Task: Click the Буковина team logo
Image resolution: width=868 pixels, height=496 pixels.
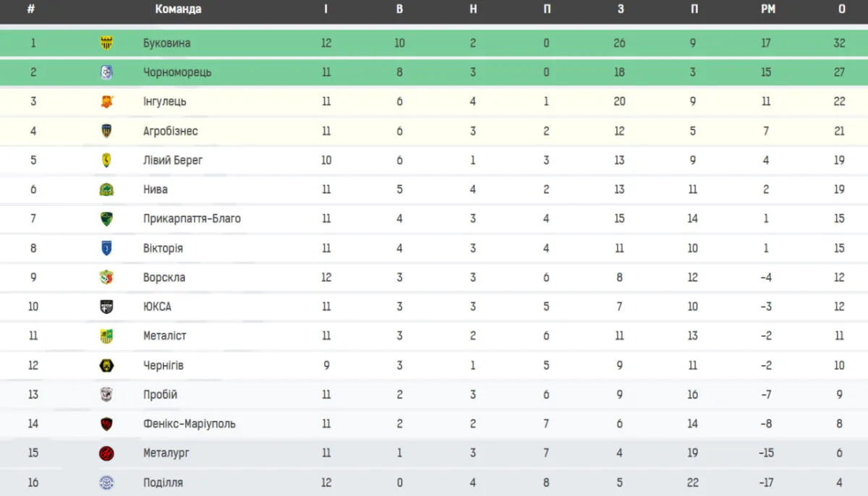Action: [106, 43]
